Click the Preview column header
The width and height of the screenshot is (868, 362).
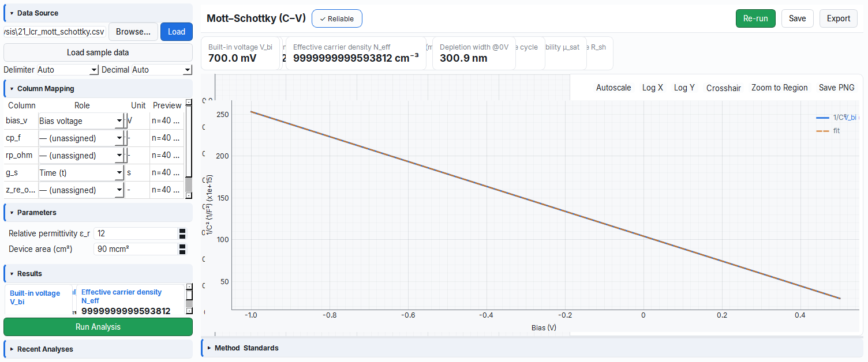(167, 105)
